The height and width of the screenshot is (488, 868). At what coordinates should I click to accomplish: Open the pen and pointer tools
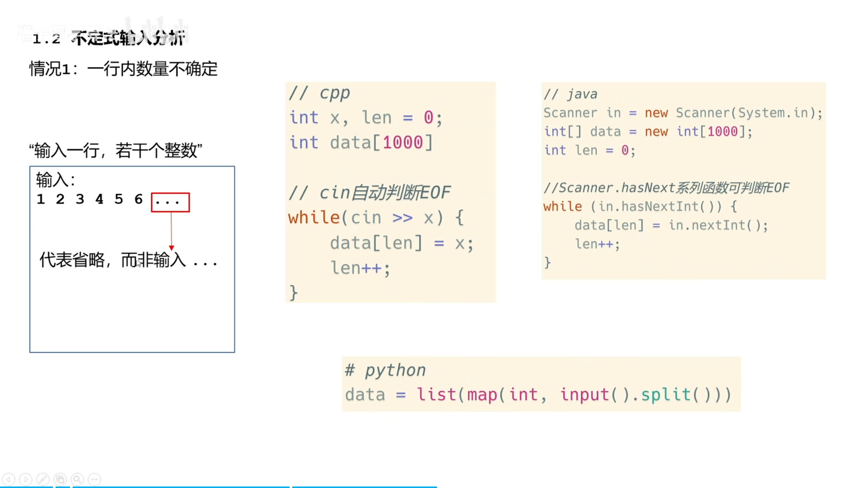(43, 480)
